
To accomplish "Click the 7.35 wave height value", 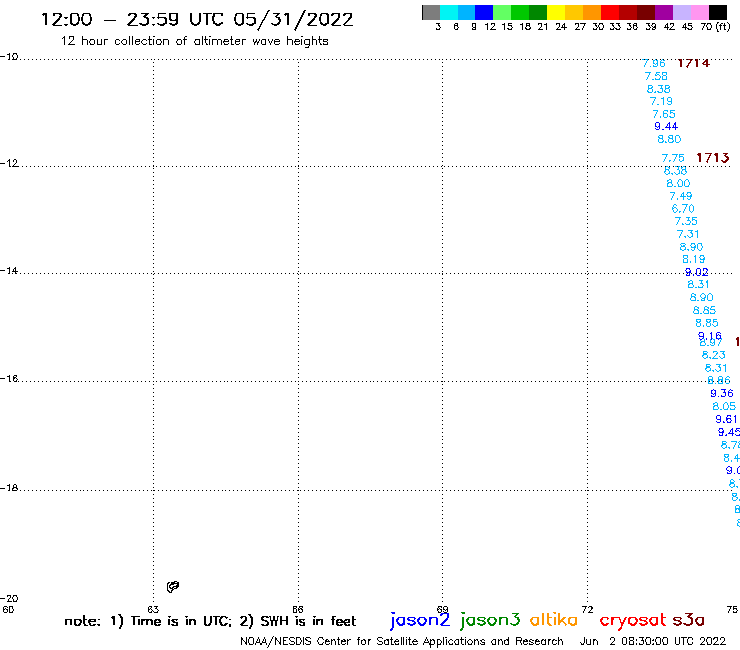I will pyautogui.click(x=686, y=221).
